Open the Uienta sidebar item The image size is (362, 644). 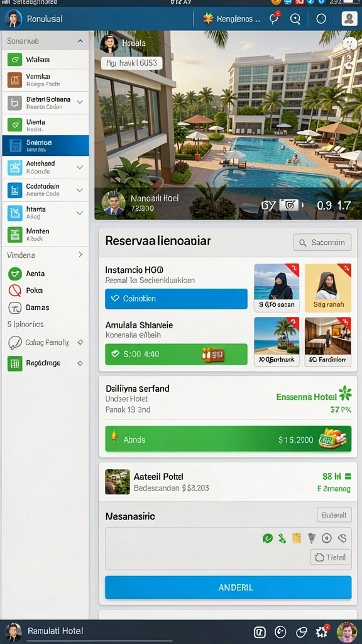(x=45, y=125)
